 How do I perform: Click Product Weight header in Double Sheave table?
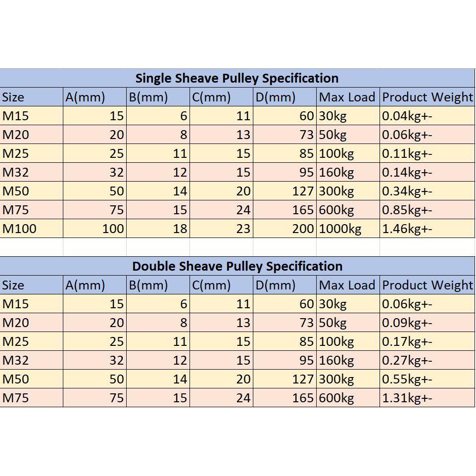(x=427, y=285)
